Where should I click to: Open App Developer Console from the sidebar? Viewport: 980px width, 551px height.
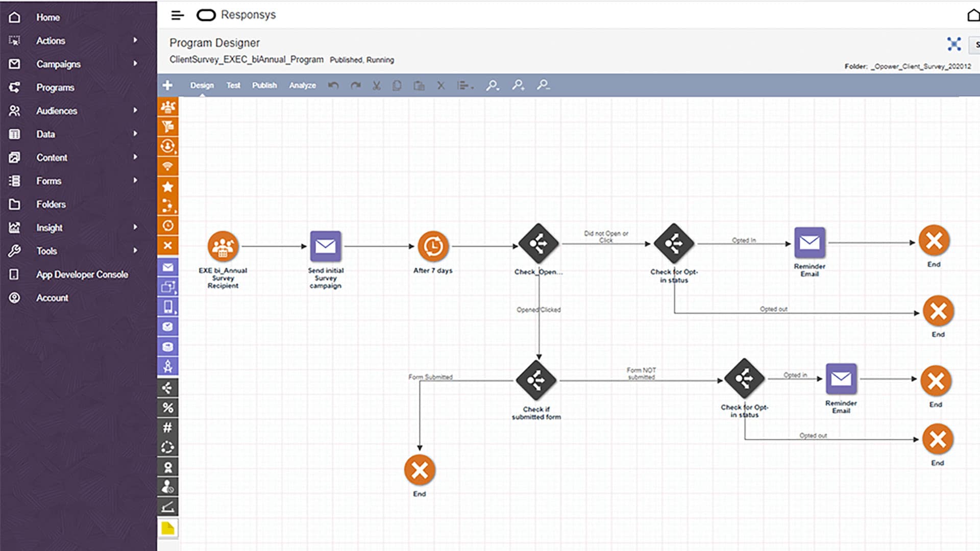(82, 274)
